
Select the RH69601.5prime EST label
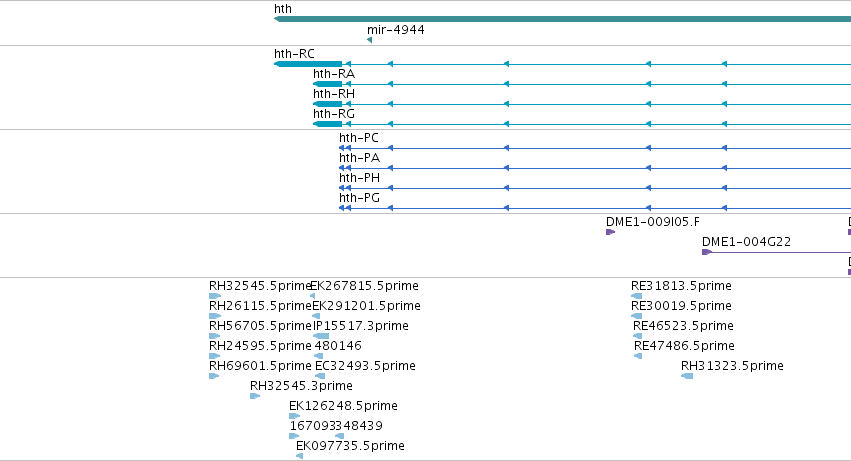point(260,367)
